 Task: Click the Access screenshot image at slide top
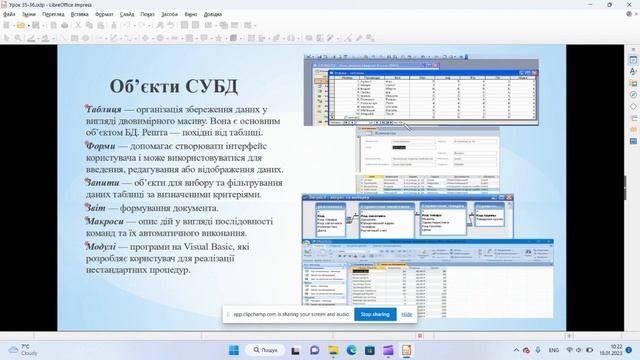[421, 90]
